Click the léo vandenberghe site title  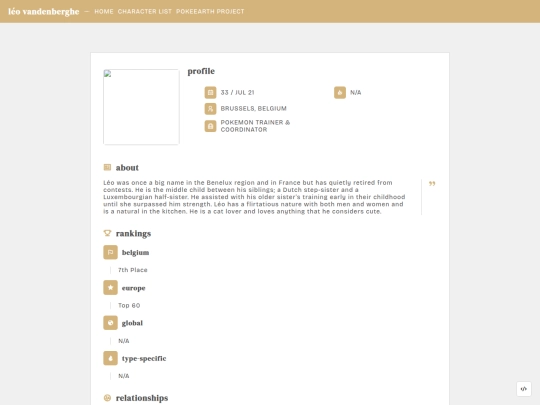pyautogui.click(x=44, y=11)
